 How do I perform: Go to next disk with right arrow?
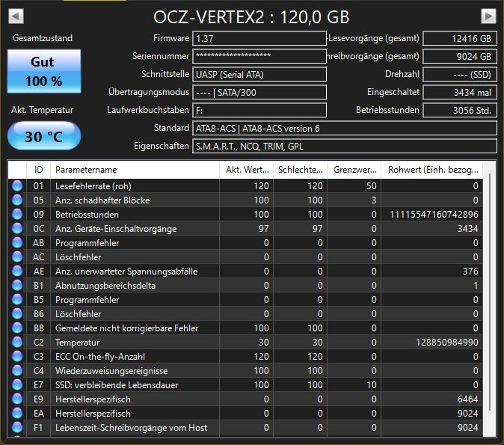click(488, 16)
